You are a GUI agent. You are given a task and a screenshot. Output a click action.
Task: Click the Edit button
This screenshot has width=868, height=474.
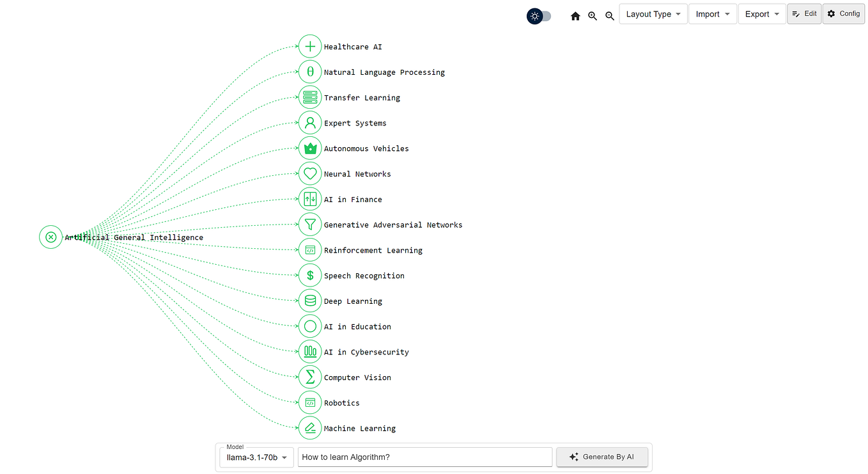[x=803, y=13]
